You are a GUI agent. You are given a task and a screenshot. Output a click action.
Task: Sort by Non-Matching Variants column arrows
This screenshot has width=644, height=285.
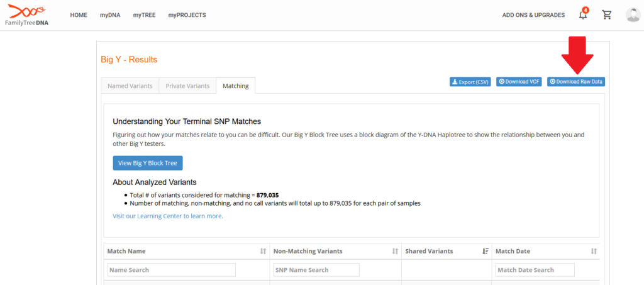[395, 251]
